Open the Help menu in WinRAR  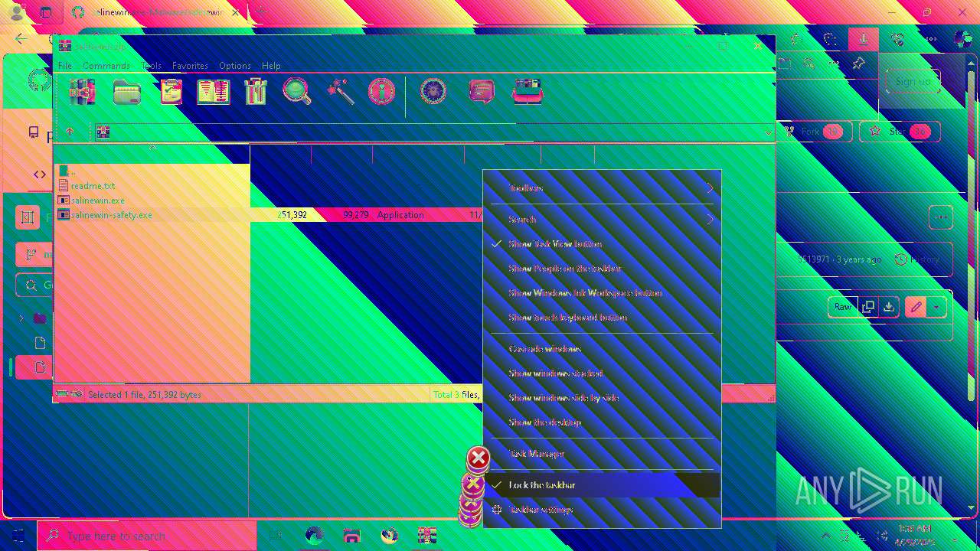pyautogui.click(x=271, y=66)
